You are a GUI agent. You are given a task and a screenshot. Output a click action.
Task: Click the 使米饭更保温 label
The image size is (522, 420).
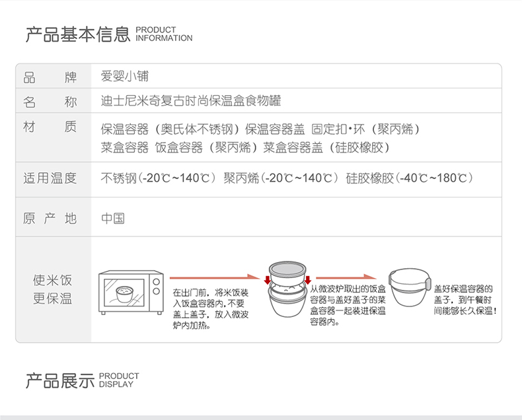click(52, 289)
